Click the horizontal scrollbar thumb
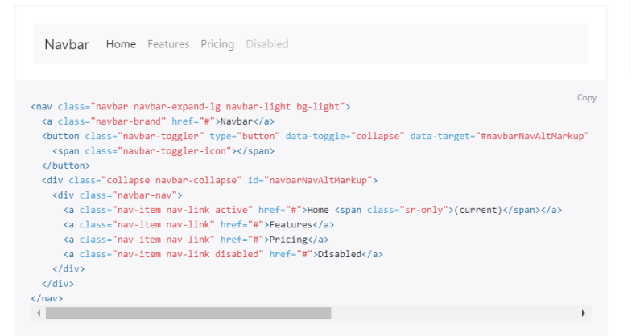Screen dimensions: 644x336 tap(188, 313)
